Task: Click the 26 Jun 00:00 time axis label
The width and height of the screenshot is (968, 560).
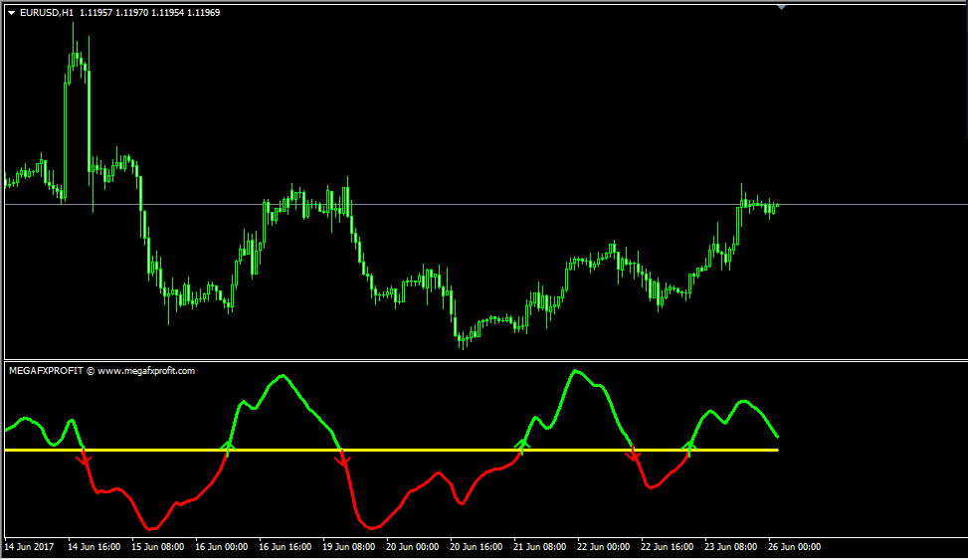Action: [x=793, y=546]
